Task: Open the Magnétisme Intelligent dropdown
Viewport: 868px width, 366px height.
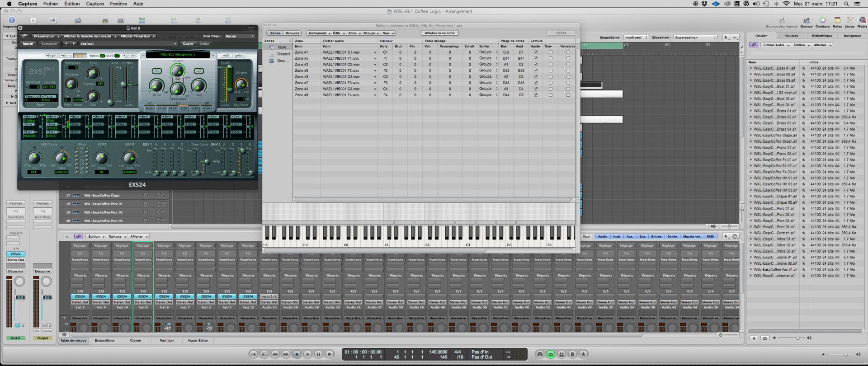Action: click(636, 38)
